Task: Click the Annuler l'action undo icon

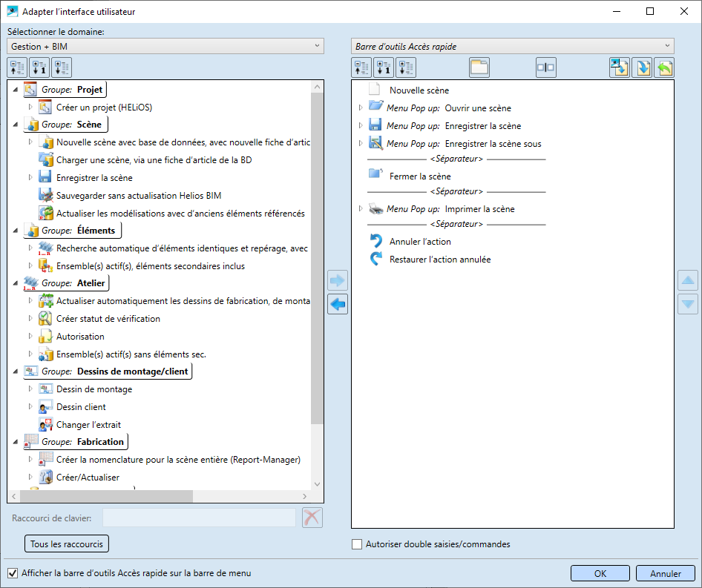Action: [376, 241]
